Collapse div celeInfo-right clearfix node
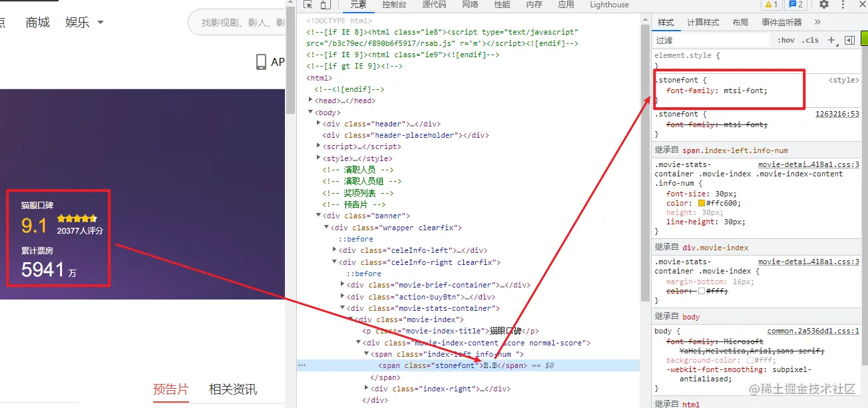Image resolution: width=868 pixels, height=408 pixels. pos(335,262)
